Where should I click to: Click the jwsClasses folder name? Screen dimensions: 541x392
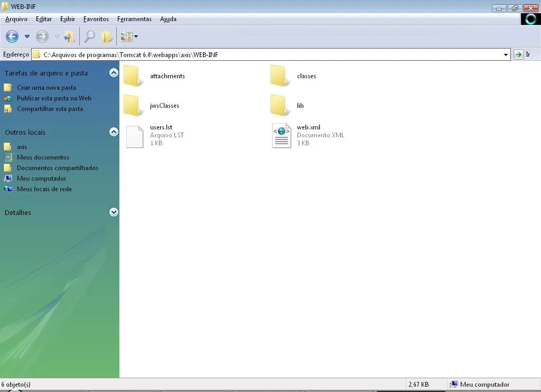click(x=165, y=106)
